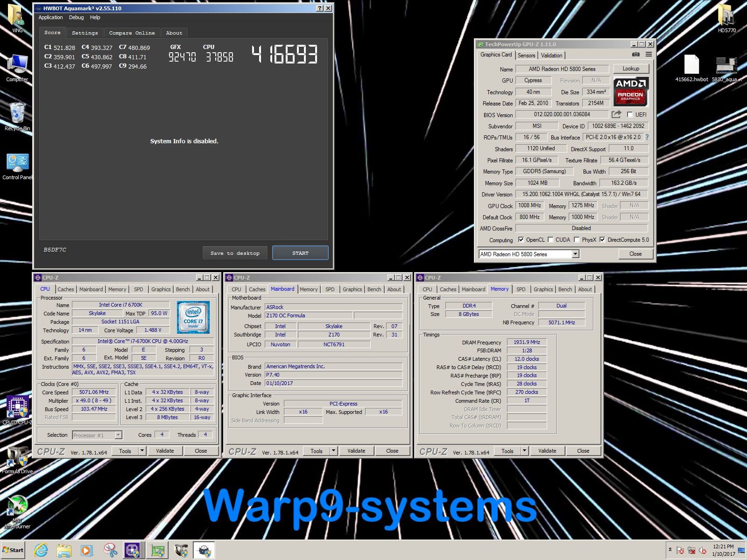Open the HD5770 folder on desktop

click(x=726, y=19)
